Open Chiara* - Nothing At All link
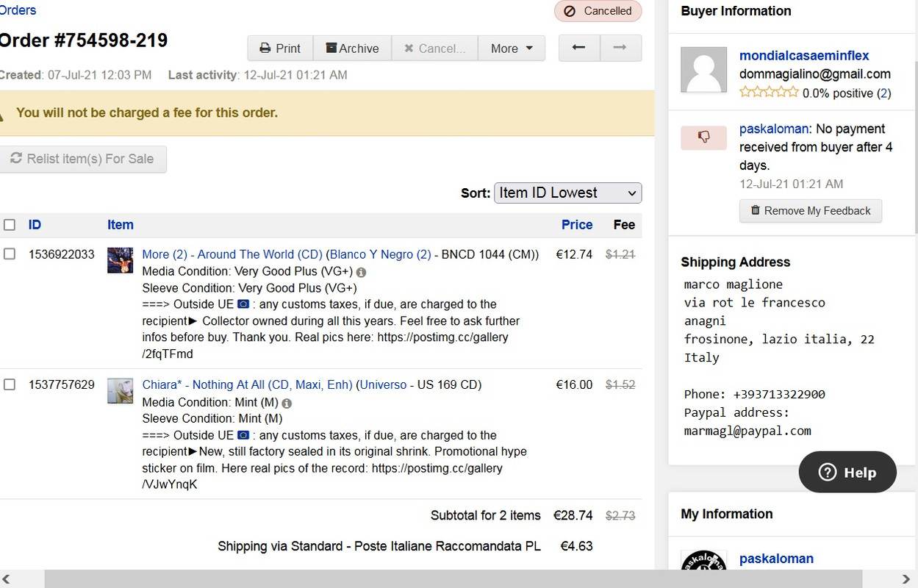918x588 pixels. 248,384
